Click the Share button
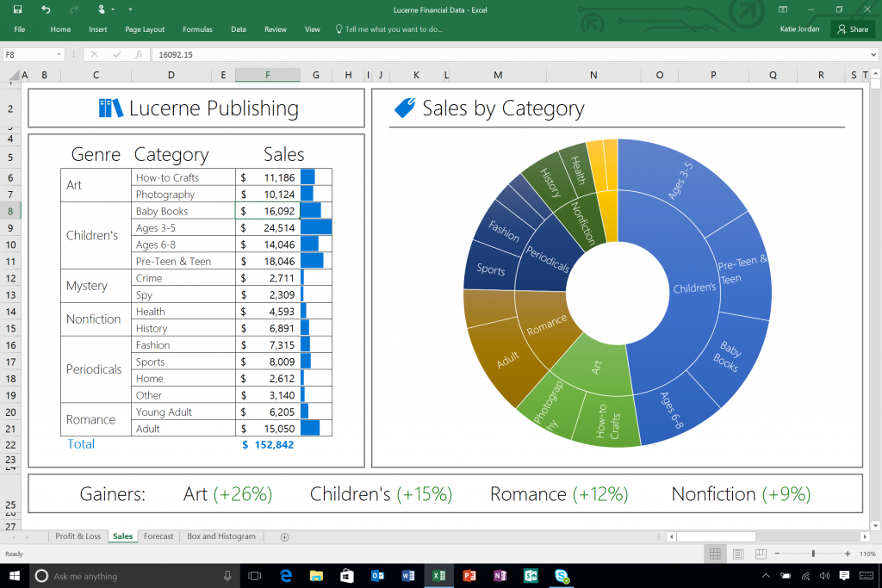This screenshot has width=882, height=588. [853, 28]
